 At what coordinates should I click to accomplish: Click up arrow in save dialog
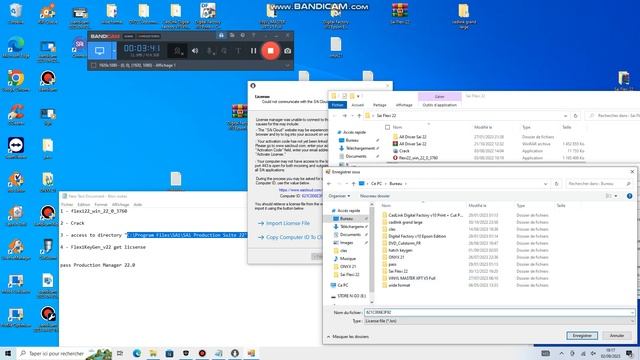pos(353,184)
